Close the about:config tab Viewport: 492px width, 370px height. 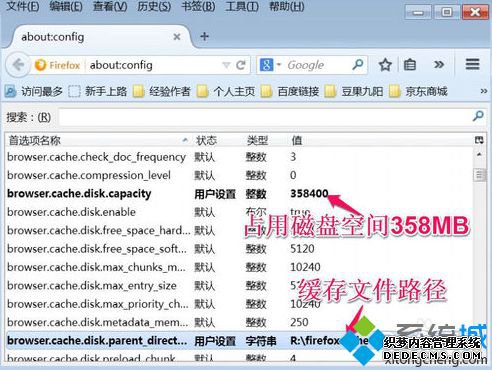tap(177, 37)
